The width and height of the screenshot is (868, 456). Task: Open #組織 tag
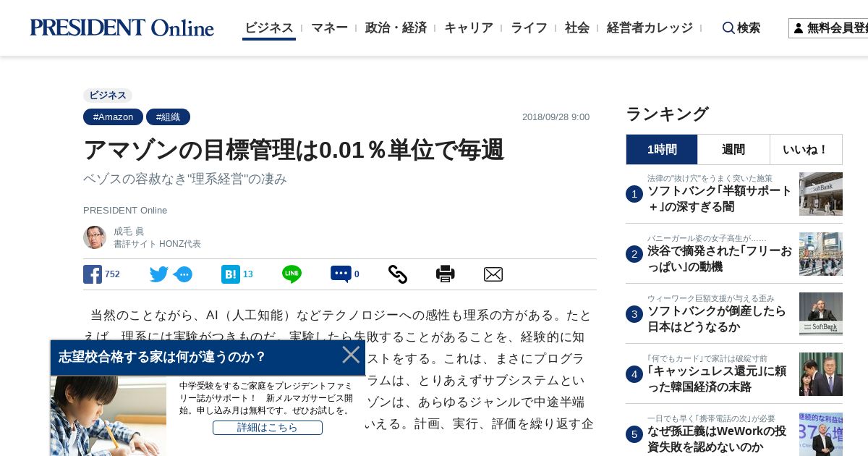pyautogui.click(x=168, y=117)
